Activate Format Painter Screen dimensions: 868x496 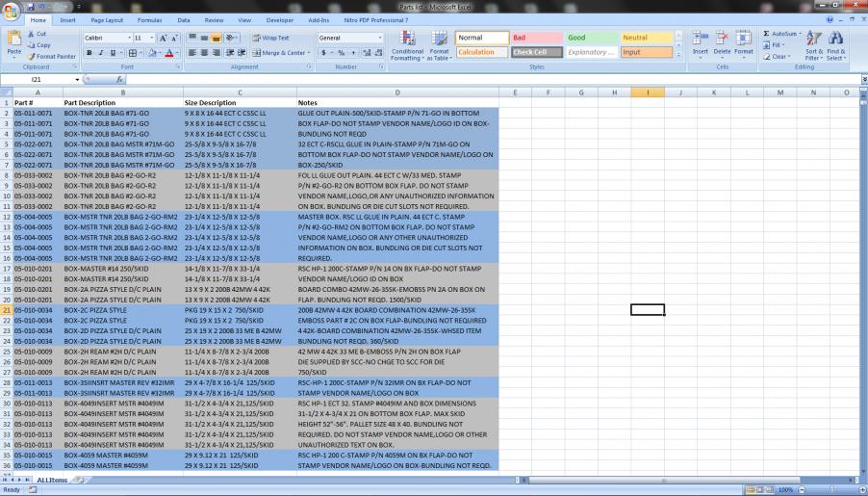[51, 56]
